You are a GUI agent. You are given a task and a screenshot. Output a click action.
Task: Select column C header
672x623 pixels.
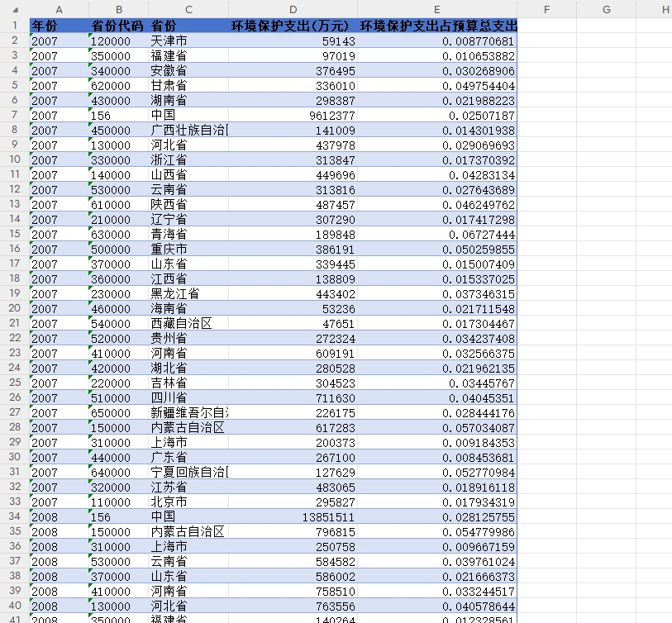coord(188,9)
